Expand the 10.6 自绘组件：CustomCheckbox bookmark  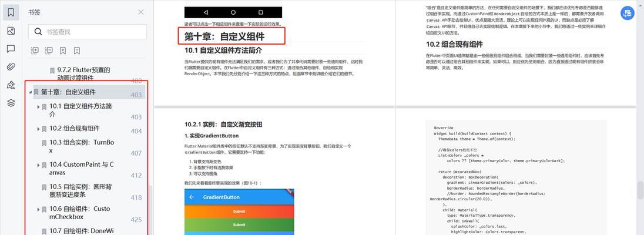click(x=39, y=210)
